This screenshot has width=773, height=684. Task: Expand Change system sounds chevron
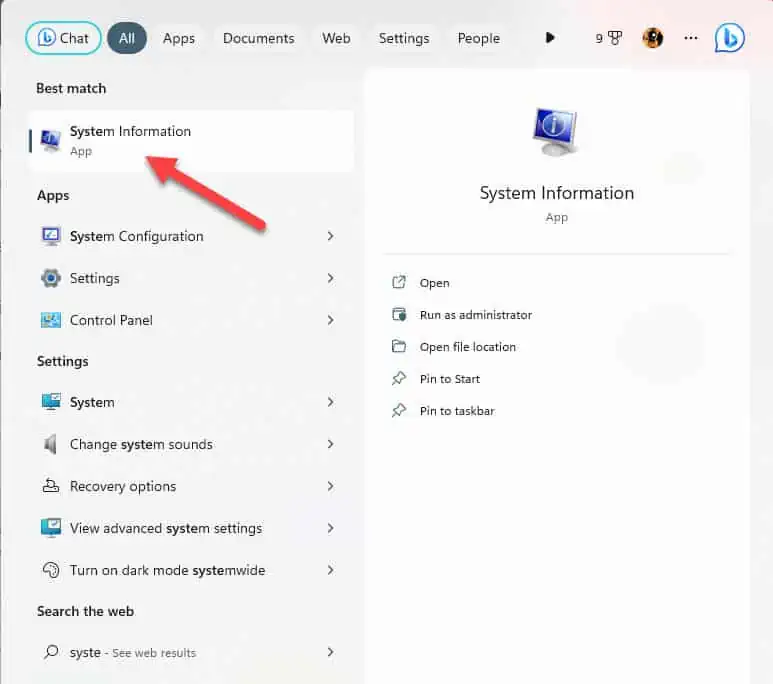(x=330, y=444)
